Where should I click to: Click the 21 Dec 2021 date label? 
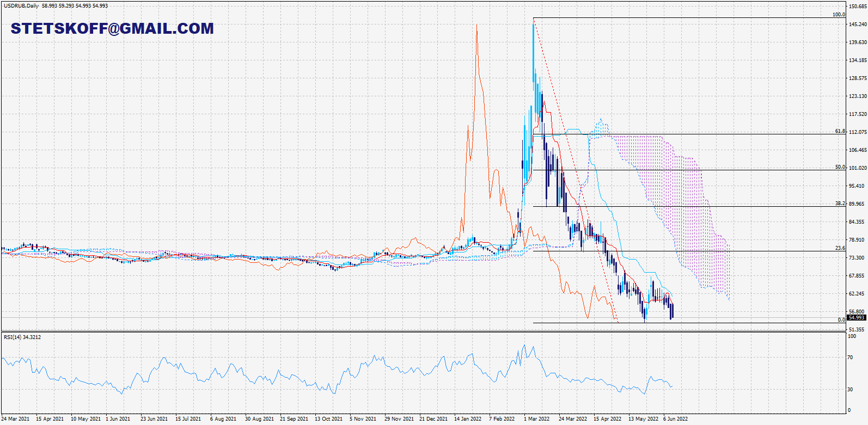(x=433, y=419)
